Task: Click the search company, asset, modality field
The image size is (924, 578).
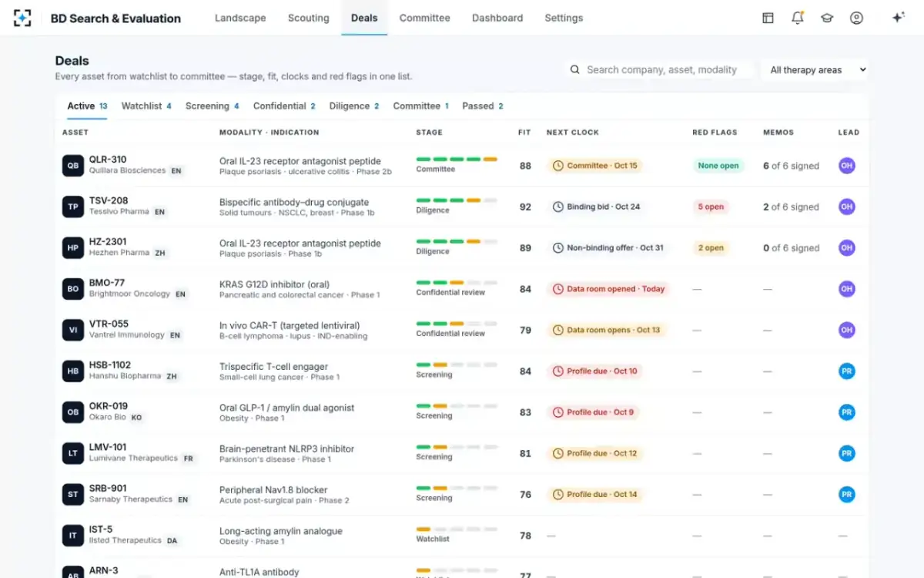Action: 658,69
